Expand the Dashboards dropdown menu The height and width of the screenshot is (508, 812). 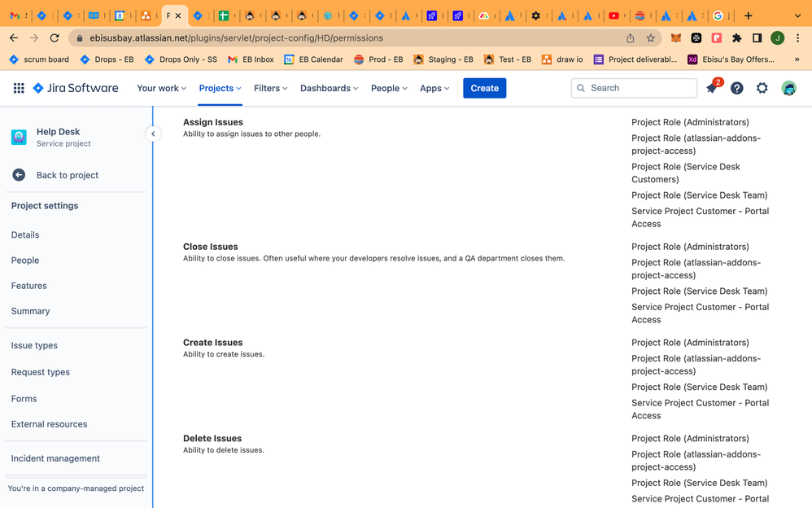click(329, 88)
